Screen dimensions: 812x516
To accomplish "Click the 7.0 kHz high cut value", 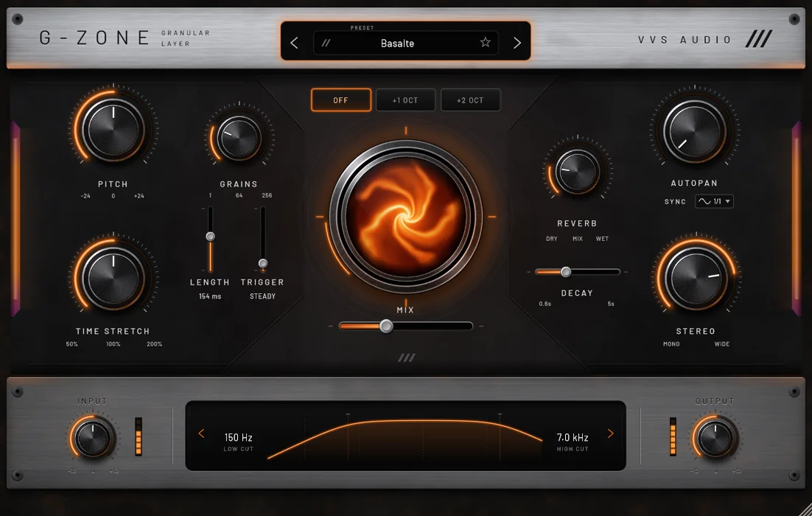I will tap(573, 438).
